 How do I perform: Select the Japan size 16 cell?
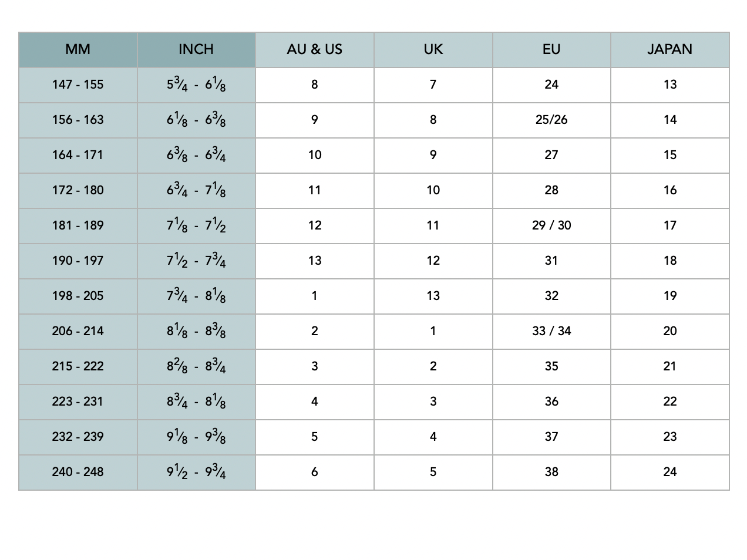coord(670,190)
